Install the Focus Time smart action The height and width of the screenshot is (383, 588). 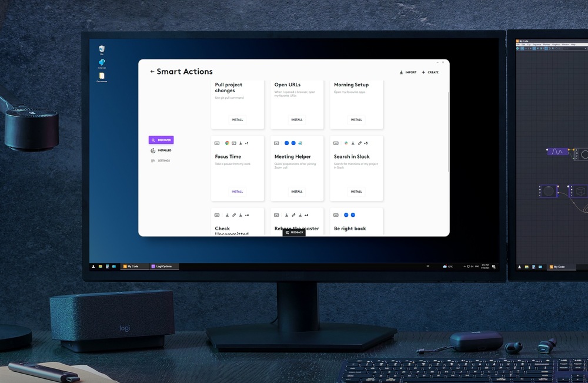(x=237, y=192)
